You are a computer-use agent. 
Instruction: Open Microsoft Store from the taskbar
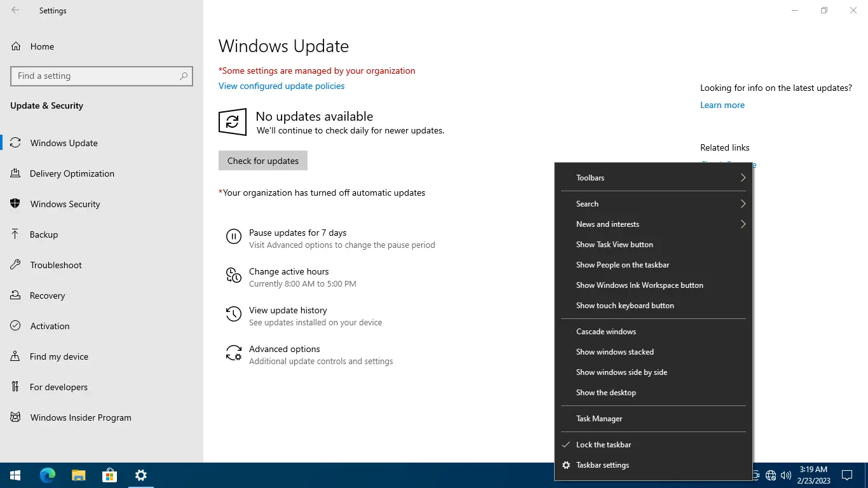pos(109,475)
